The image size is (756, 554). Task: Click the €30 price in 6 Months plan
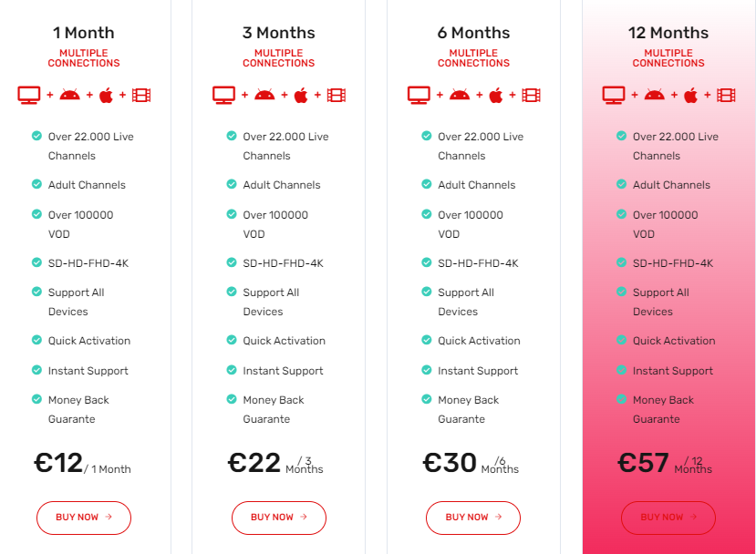(x=450, y=463)
